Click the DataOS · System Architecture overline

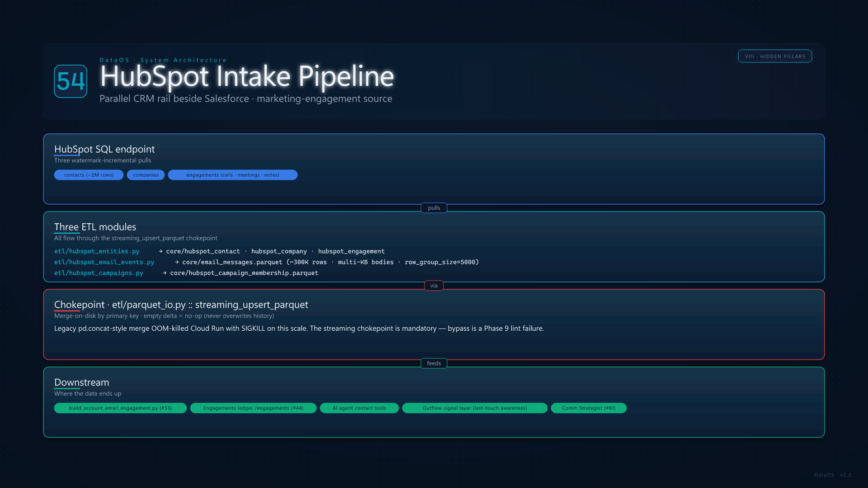pyautogui.click(x=163, y=60)
